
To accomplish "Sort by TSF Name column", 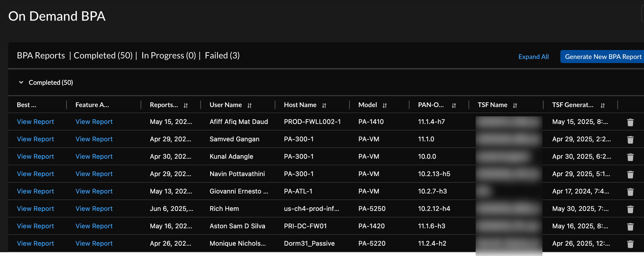I will pyautogui.click(x=515, y=105).
